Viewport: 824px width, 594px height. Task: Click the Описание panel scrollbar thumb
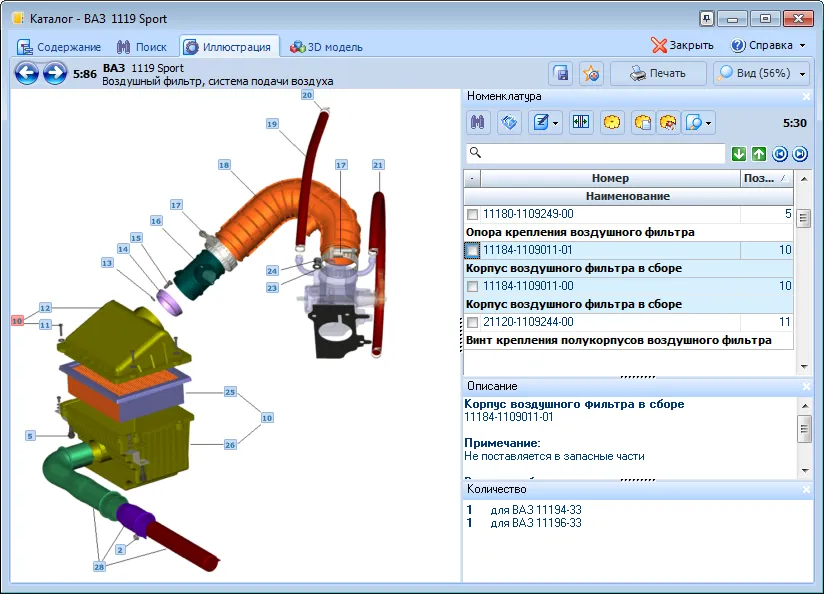coord(804,429)
